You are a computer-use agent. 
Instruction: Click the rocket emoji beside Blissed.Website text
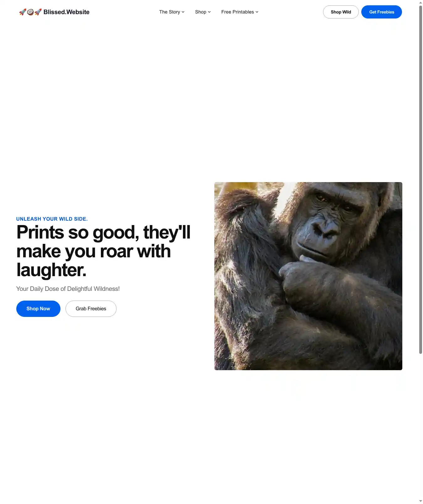(38, 12)
